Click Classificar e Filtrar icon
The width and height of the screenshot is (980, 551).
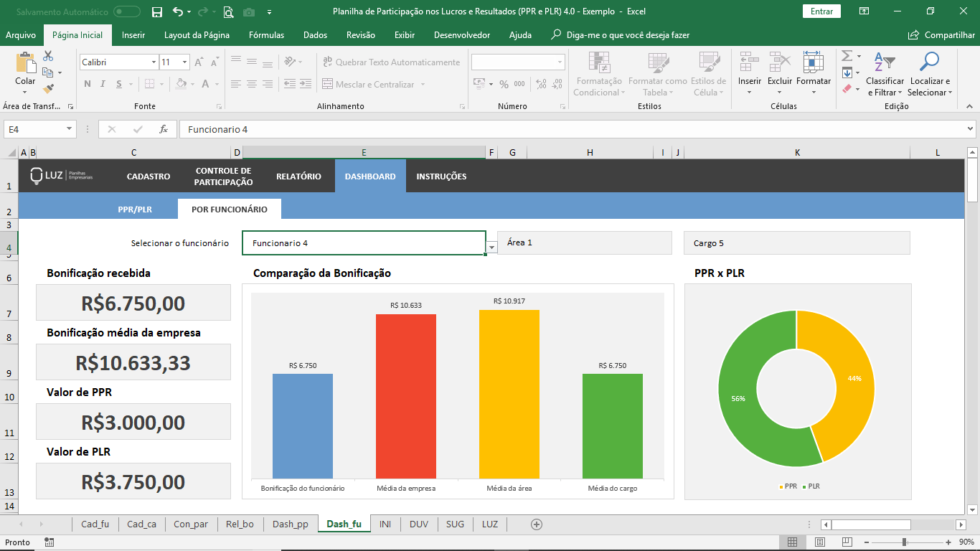[x=885, y=63]
